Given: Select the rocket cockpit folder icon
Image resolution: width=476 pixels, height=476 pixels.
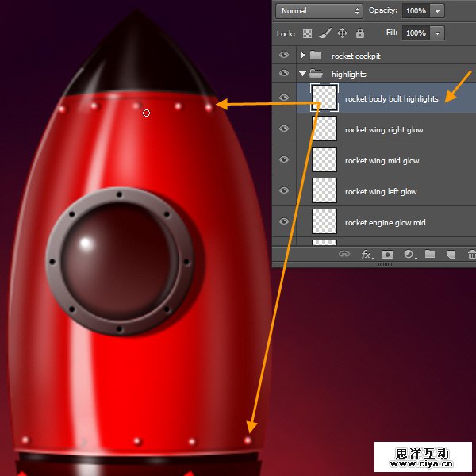Looking at the screenshot, I should click(x=316, y=56).
